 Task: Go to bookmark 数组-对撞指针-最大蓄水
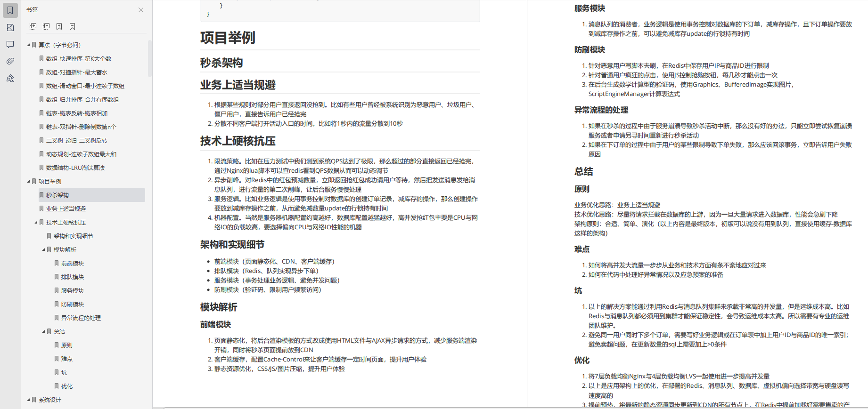[x=77, y=72]
